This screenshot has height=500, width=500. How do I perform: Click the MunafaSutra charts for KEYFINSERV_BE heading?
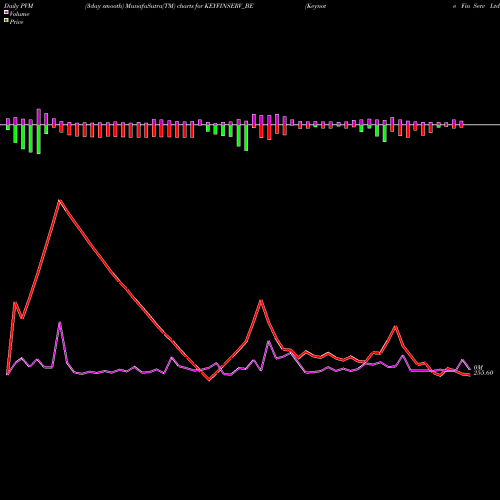click(x=169, y=6)
